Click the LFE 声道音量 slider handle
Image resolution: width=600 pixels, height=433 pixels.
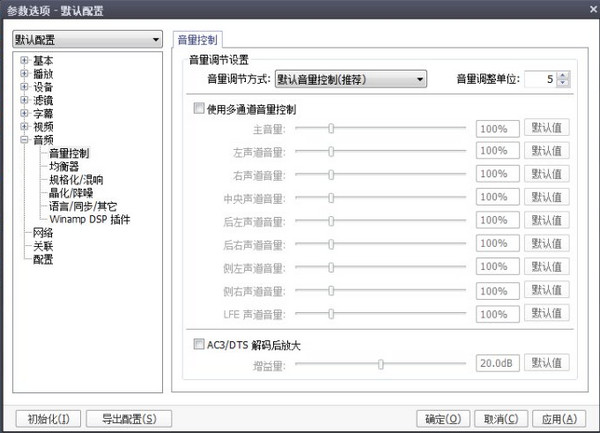pos(331,314)
